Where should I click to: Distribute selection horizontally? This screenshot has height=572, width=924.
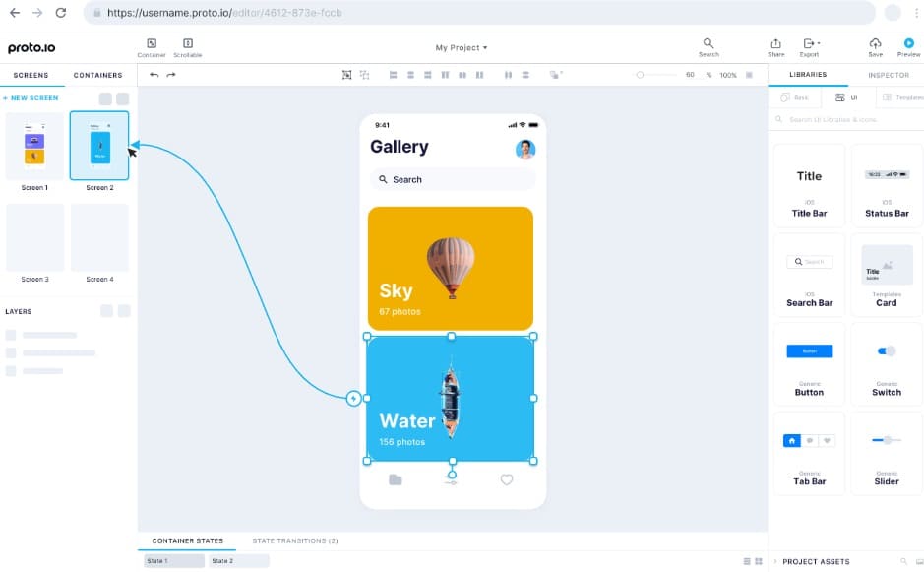click(508, 75)
